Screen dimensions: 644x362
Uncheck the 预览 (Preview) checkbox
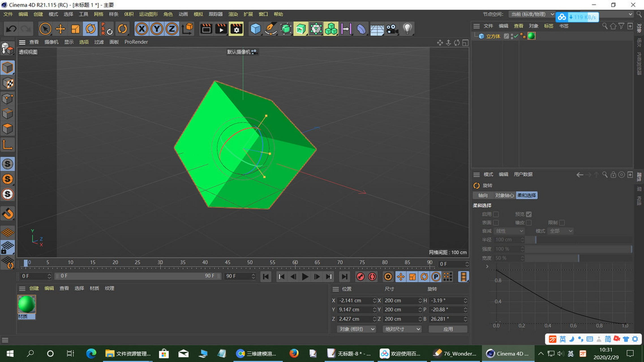529,214
